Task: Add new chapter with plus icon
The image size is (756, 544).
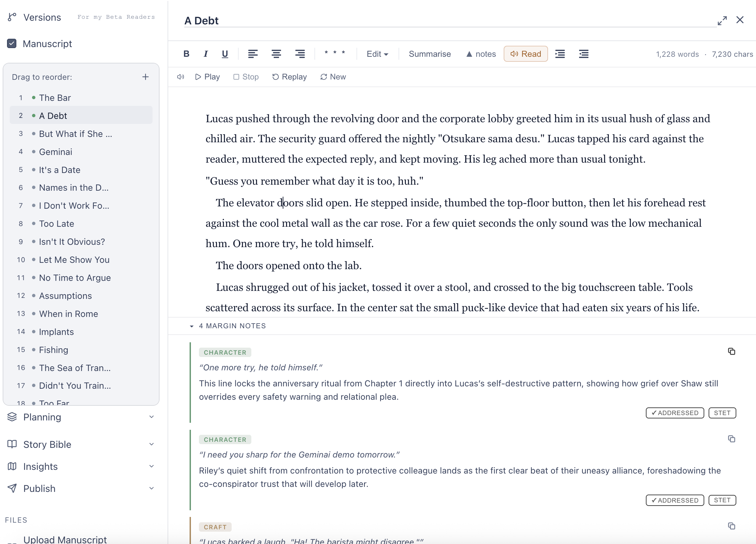Action: click(146, 77)
